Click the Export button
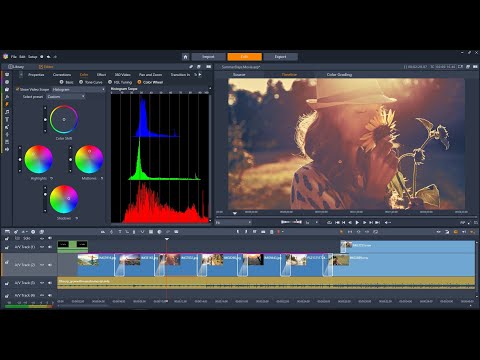This screenshot has height=360, width=480. pyautogui.click(x=280, y=57)
